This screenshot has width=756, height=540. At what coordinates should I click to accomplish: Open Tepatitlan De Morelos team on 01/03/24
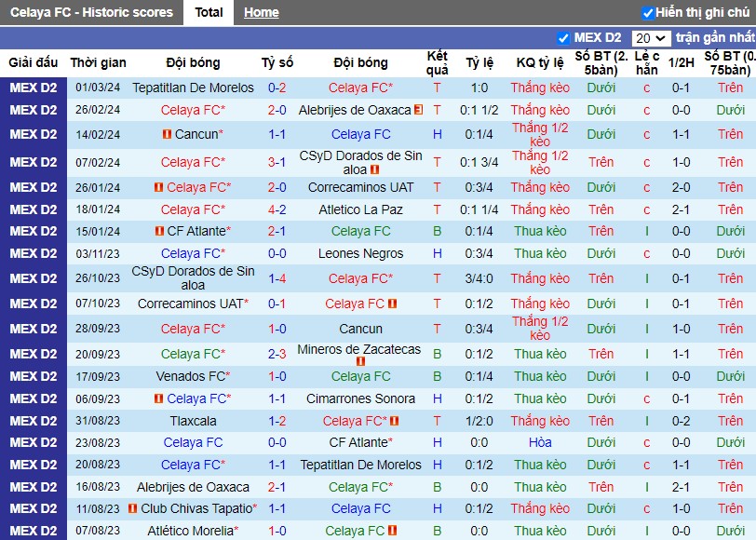click(x=193, y=88)
